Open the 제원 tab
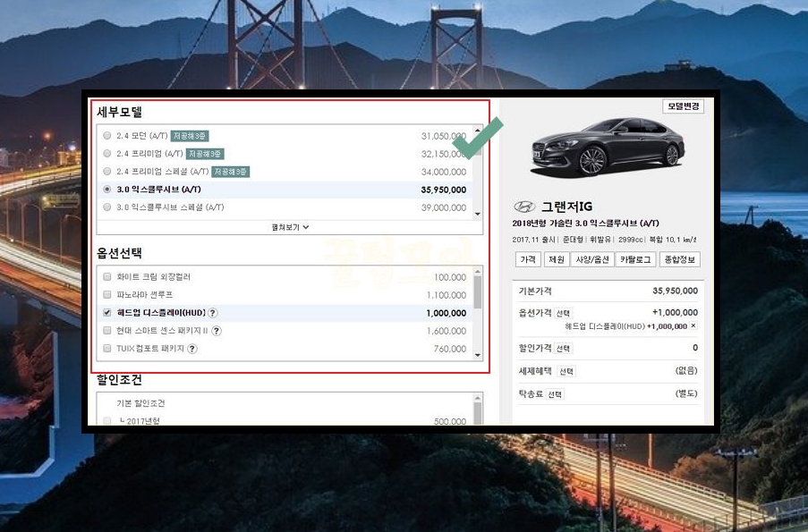 pyautogui.click(x=557, y=259)
